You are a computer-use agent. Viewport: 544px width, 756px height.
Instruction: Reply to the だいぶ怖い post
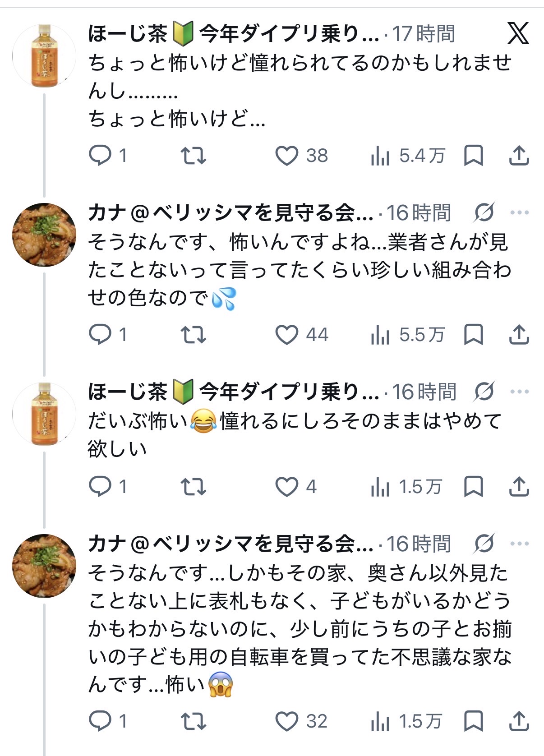click(x=100, y=487)
